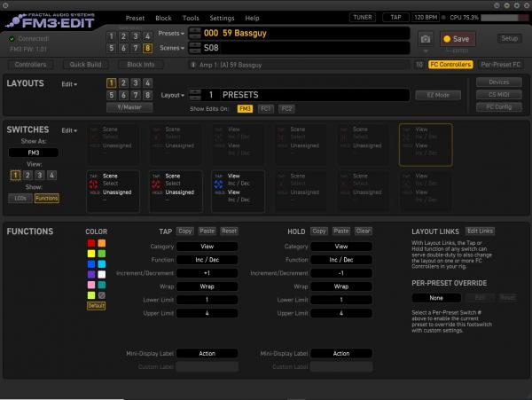The width and height of the screenshot is (532, 400).
Task: Open the Switches Edit dropdown
Action: coord(69,130)
